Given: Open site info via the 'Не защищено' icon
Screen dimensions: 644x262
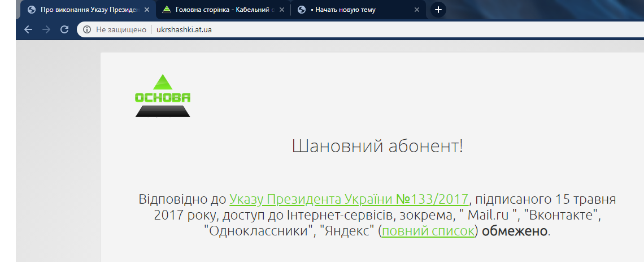Looking at the screenshot, I should tap(87, 29).
